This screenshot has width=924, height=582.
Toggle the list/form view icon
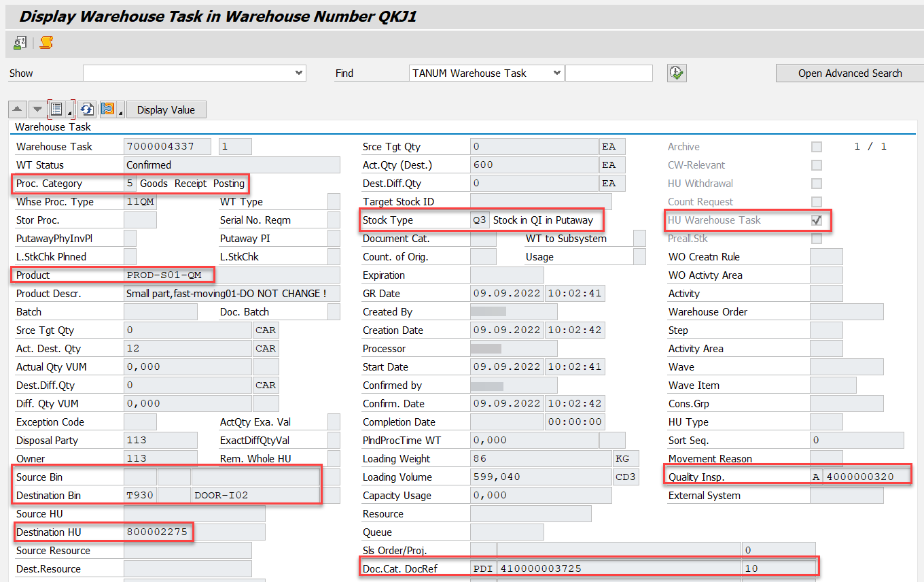coord(57,109)
